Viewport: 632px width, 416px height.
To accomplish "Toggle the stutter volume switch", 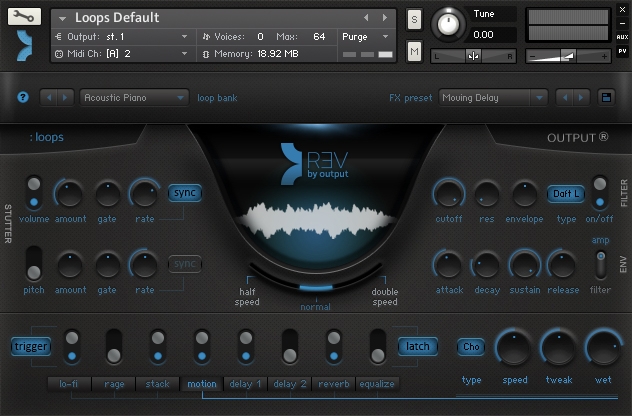I will coord(34,193).
